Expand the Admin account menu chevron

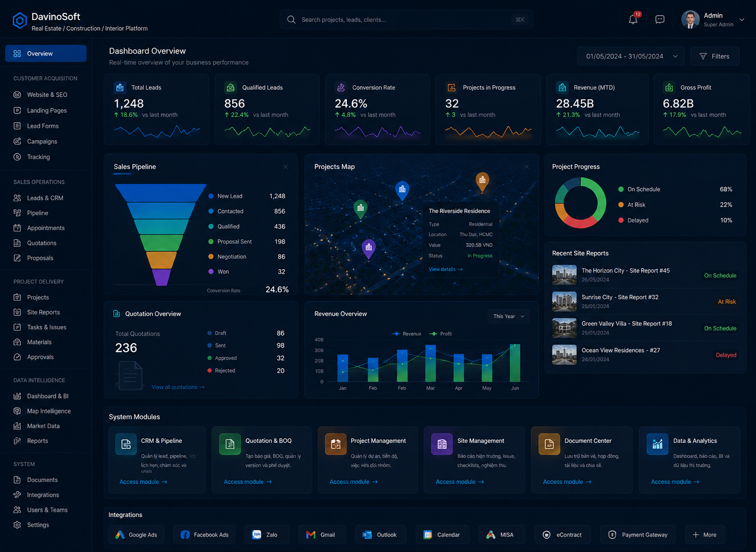point(742,20)
